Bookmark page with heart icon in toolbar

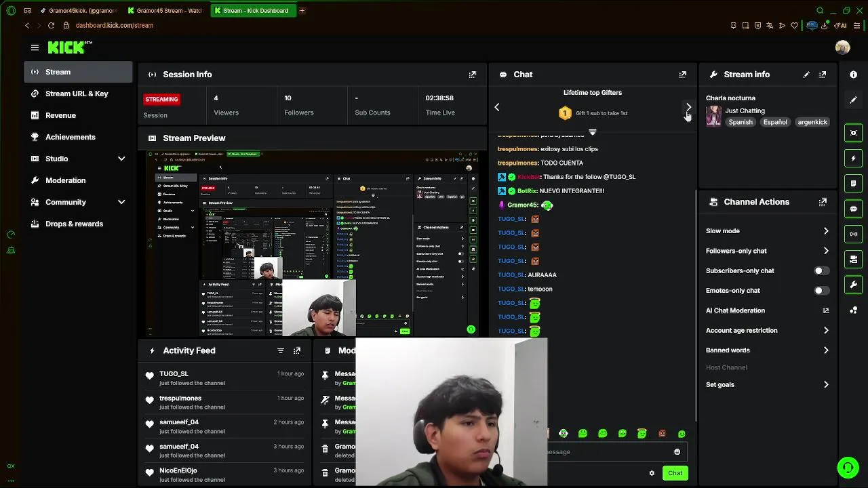794,26
